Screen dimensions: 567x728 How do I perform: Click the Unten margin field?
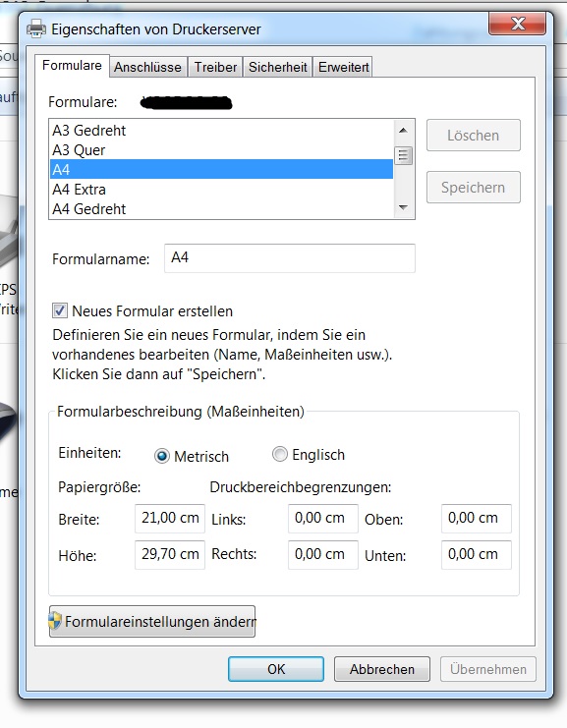pyautogui.click(x=477, y=554)
